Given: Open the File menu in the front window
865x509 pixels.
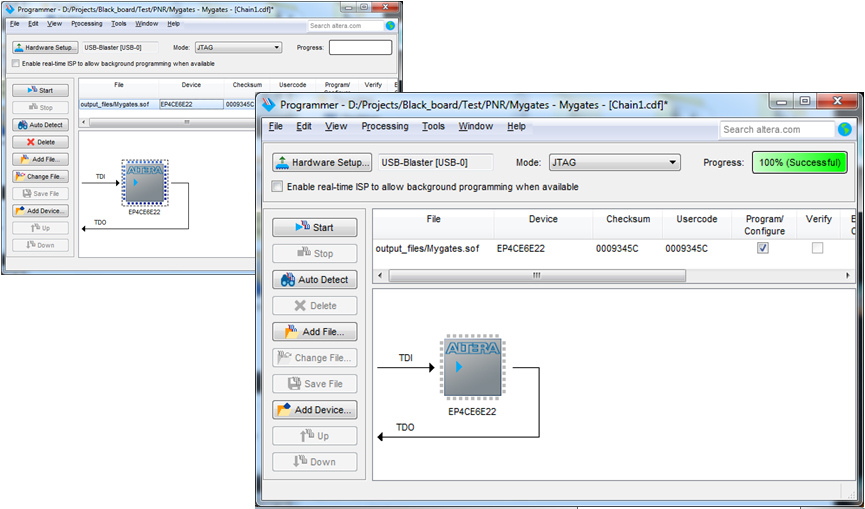Looking at the screenshot, I should coord(276,126).
